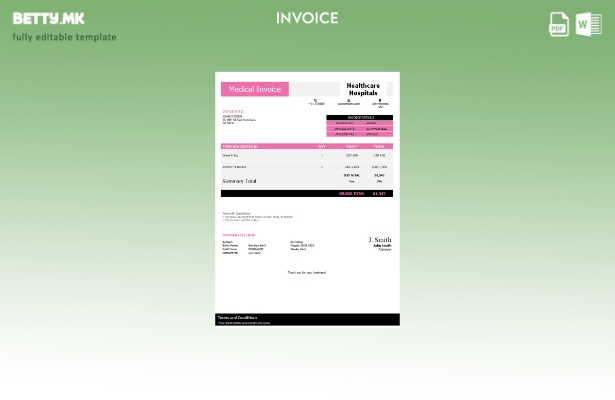Select the pink Medical Invoice banner
This screenshot has width=615, height=400.
255,89
